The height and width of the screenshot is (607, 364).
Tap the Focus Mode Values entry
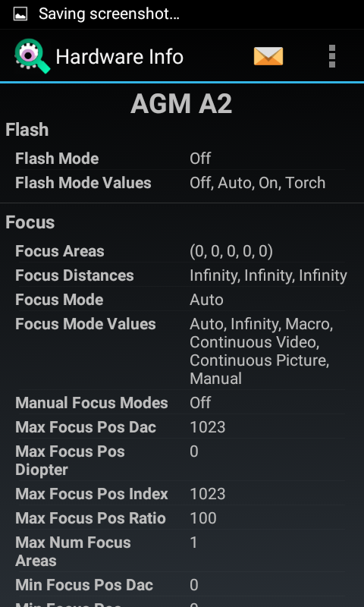click(x=180, y=351)
